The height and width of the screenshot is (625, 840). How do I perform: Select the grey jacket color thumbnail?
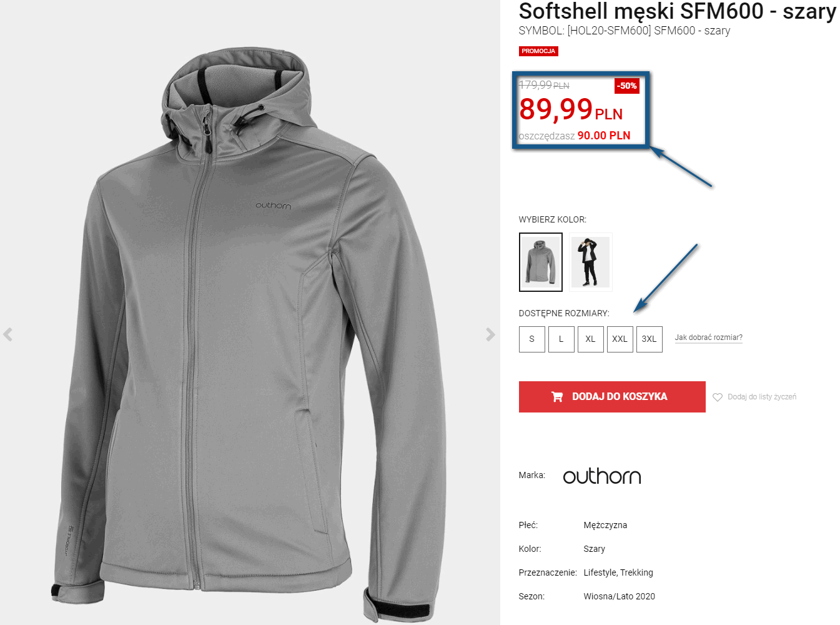541,262
